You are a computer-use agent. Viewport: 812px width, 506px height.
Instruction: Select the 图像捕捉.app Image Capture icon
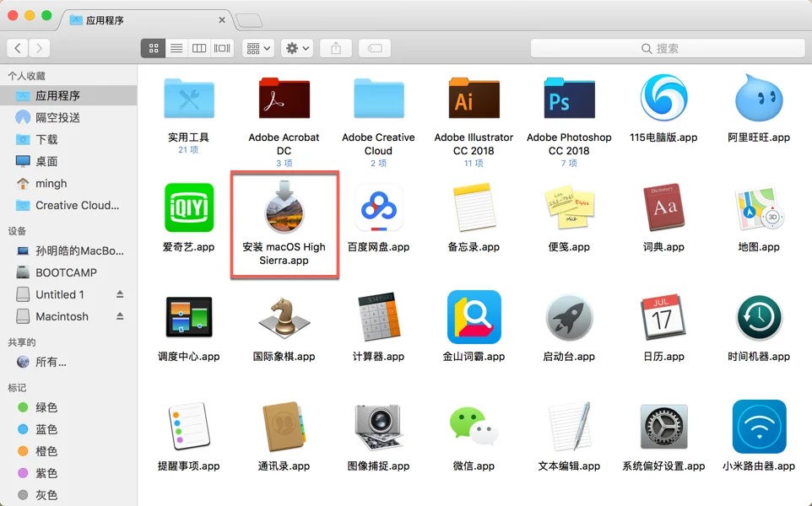pos(378,428)
